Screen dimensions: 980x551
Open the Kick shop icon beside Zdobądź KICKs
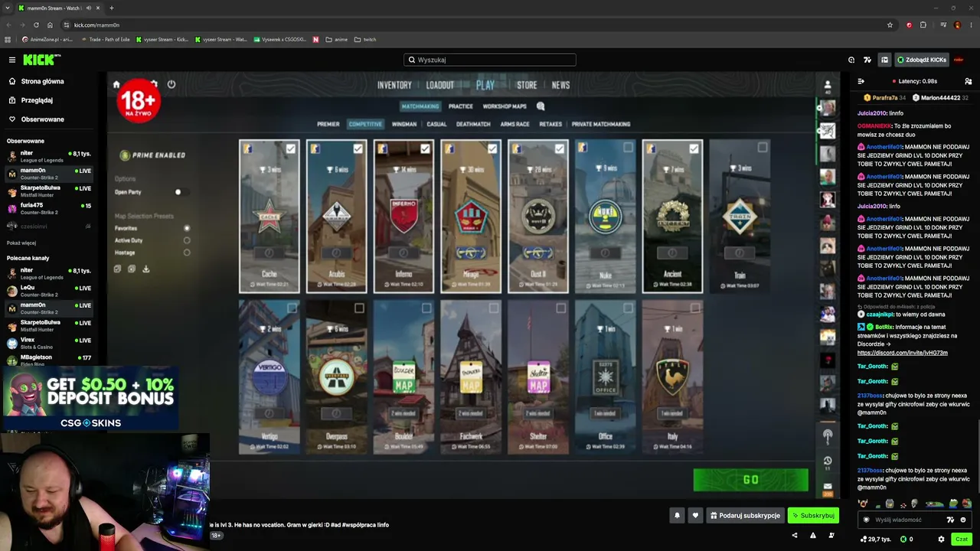[884, 60]
